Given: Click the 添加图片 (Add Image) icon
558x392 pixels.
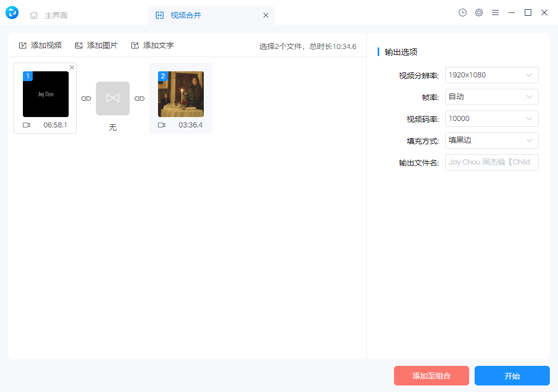Looking at the screenshot, I should [80, 46].
